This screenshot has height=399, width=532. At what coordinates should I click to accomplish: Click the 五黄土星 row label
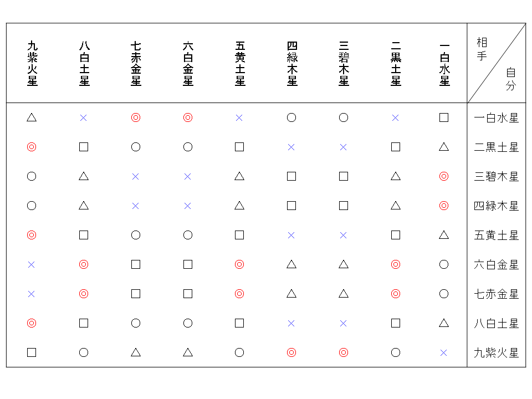pos(496,235)
